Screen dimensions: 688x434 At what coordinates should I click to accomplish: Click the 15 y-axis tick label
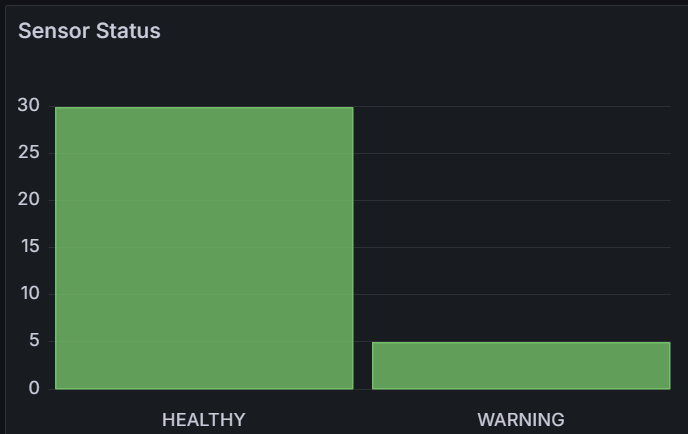(x=30, y=247)
